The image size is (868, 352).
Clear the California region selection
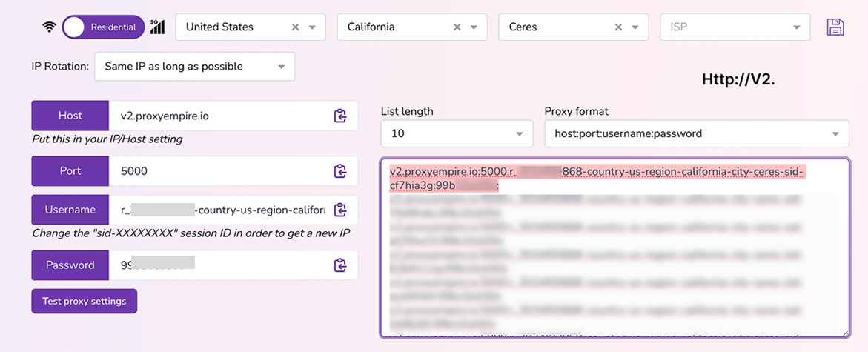[457, 27]
